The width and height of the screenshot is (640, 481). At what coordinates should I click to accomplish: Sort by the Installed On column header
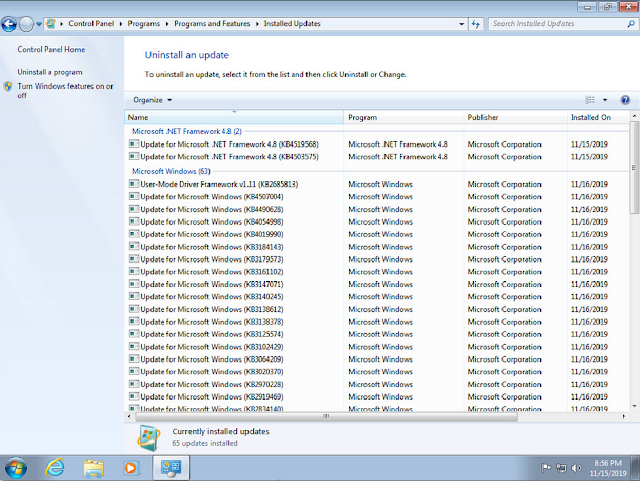coord(598,117)
